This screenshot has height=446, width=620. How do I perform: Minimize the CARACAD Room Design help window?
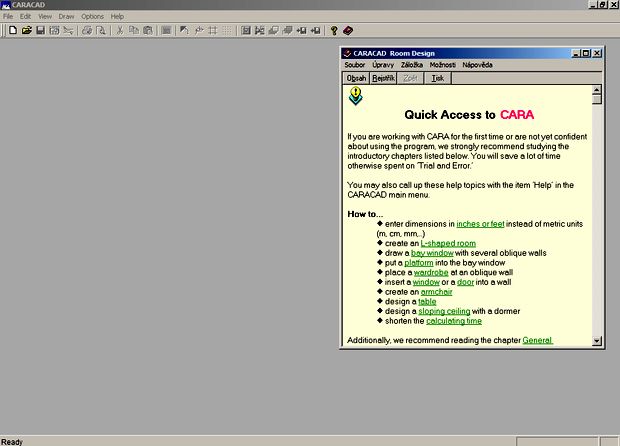click(x=577, y=53)
